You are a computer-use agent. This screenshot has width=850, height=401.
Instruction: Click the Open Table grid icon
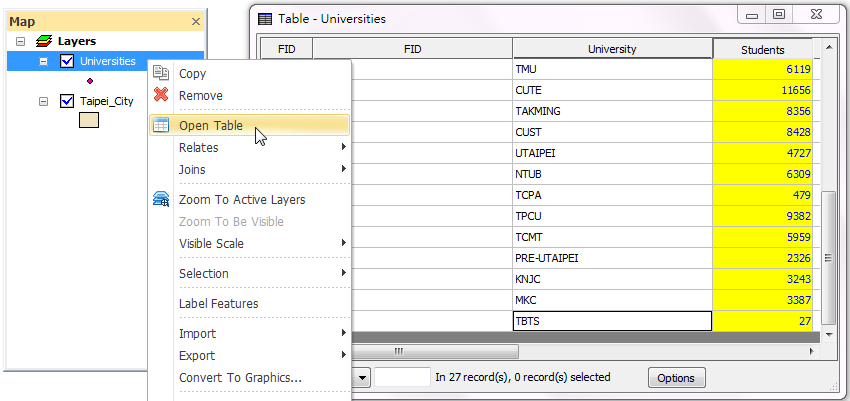pyautogui.click(x=161, y=125)
